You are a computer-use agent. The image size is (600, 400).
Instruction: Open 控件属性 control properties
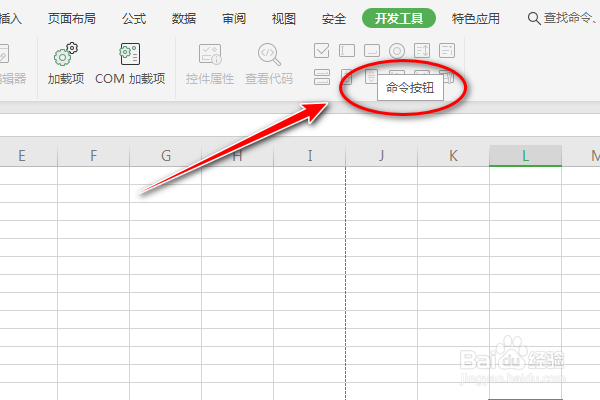pos(210,64)
